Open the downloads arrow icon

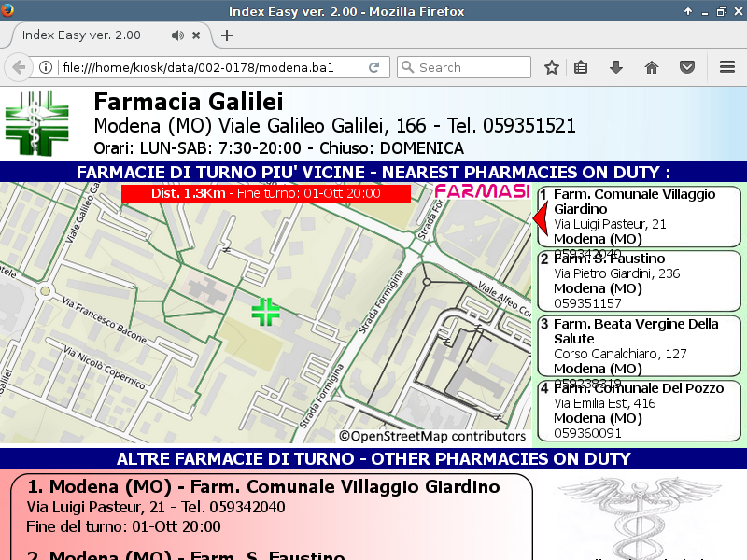click(616, 67)
